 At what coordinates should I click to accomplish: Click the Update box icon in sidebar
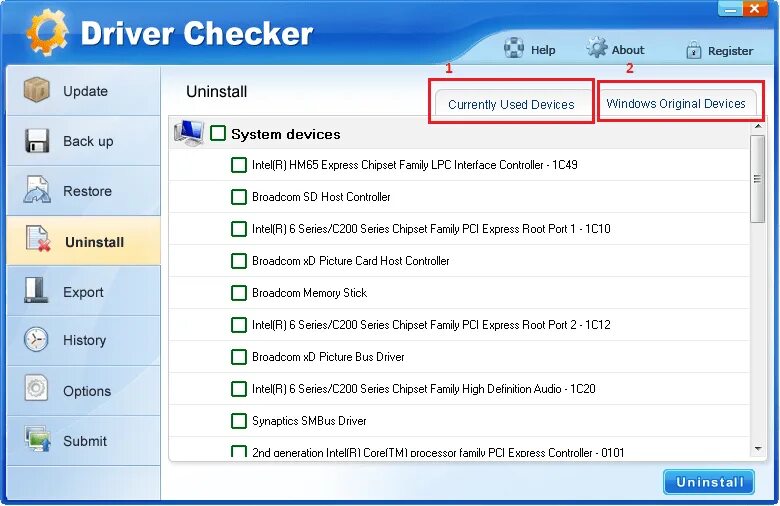coord(36,90)
